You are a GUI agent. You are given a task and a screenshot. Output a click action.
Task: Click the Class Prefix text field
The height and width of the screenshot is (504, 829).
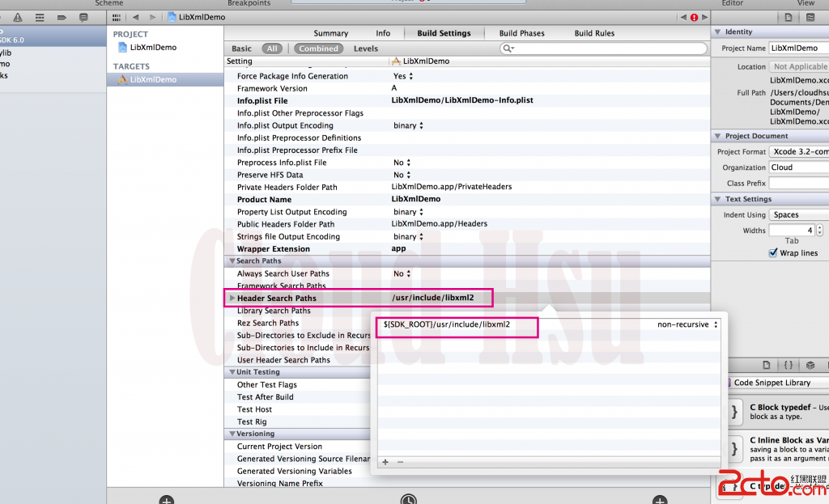[x=799, y=184]
